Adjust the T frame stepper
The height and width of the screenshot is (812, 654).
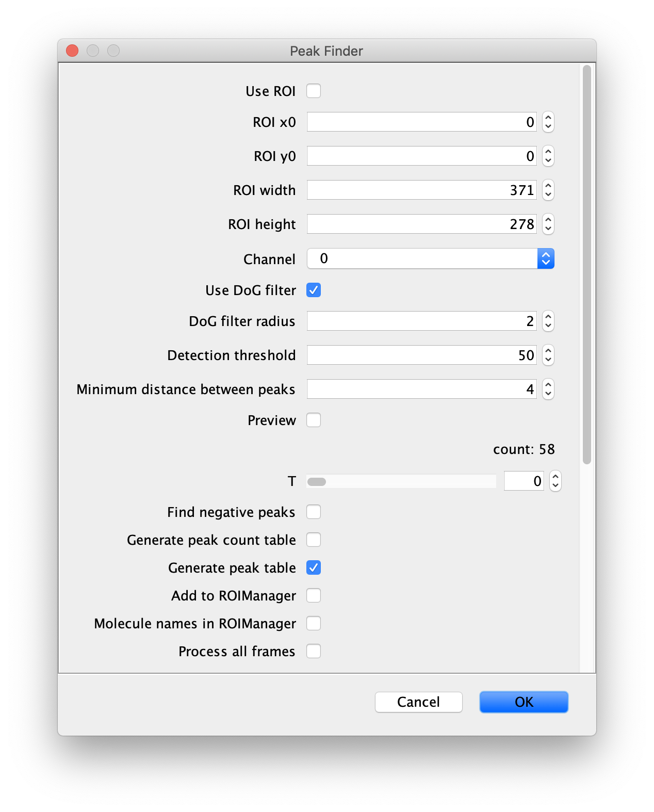tap(555, 481)
